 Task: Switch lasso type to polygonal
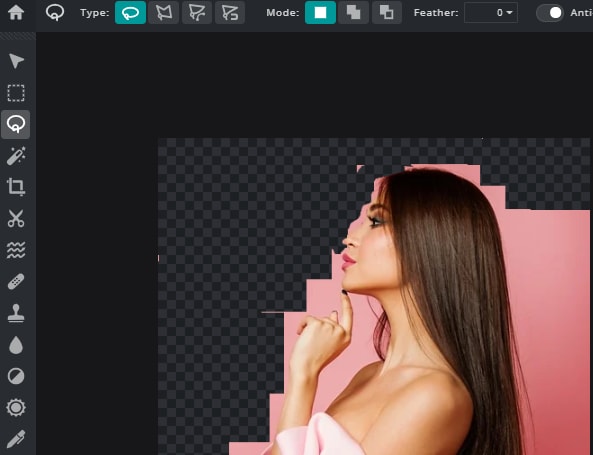click(163, 13)
